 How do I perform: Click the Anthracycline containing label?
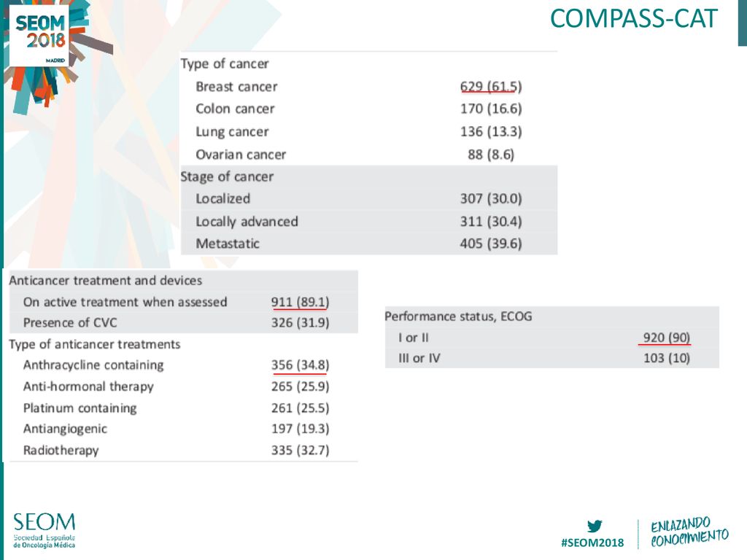coord(93,365)
